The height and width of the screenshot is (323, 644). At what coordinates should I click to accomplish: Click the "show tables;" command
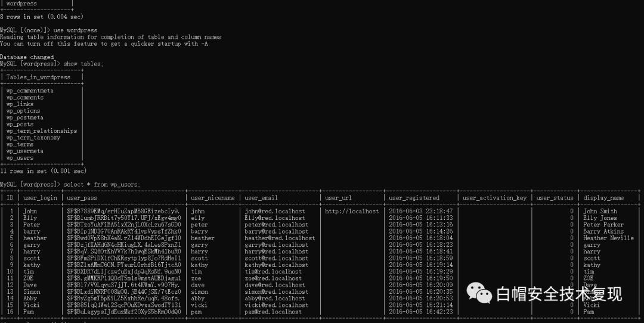83,64
